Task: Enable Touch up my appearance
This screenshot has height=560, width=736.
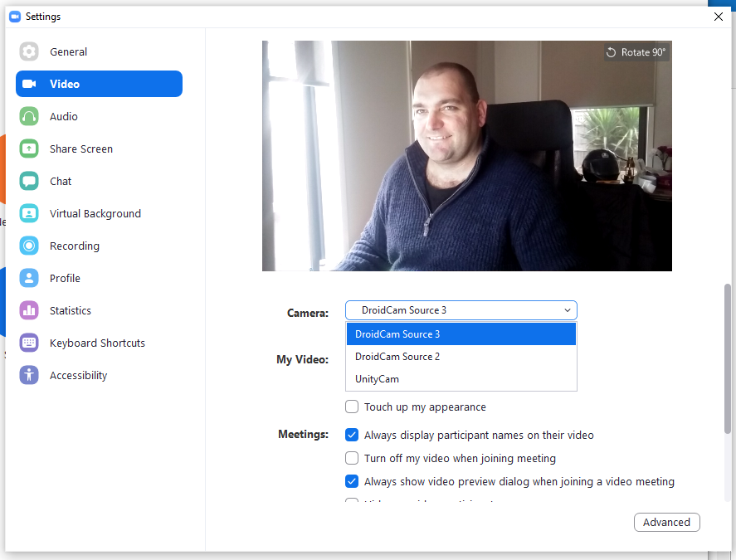Action: (x=352, y=407)
